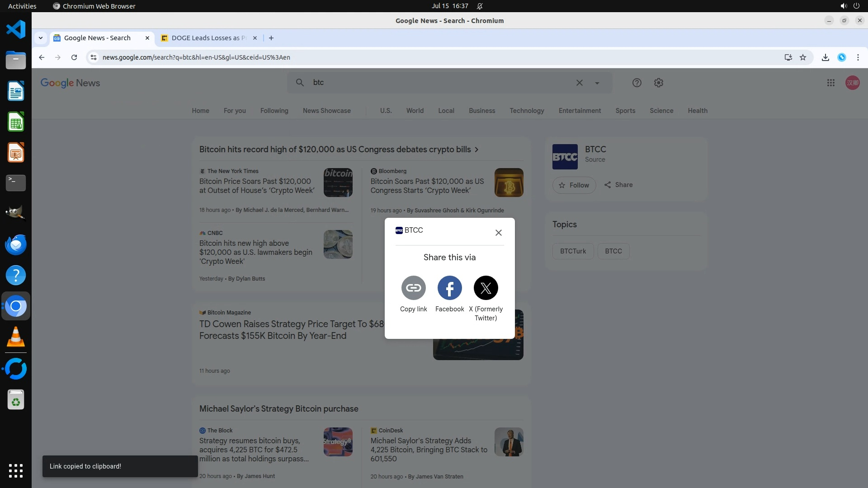868x488 pixels.
Task: Expand the Bitcoin record high story chevron
Action: [476, 150]
